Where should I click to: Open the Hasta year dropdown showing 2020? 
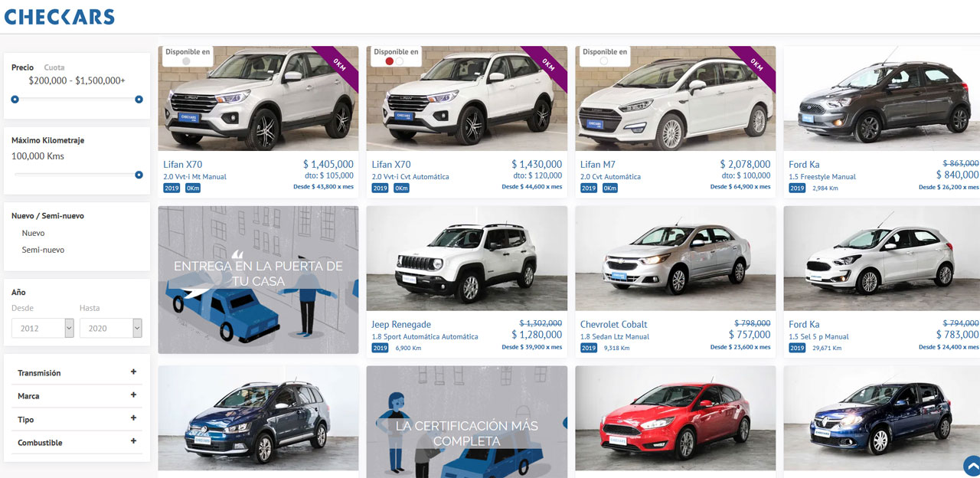coord(111,328)
